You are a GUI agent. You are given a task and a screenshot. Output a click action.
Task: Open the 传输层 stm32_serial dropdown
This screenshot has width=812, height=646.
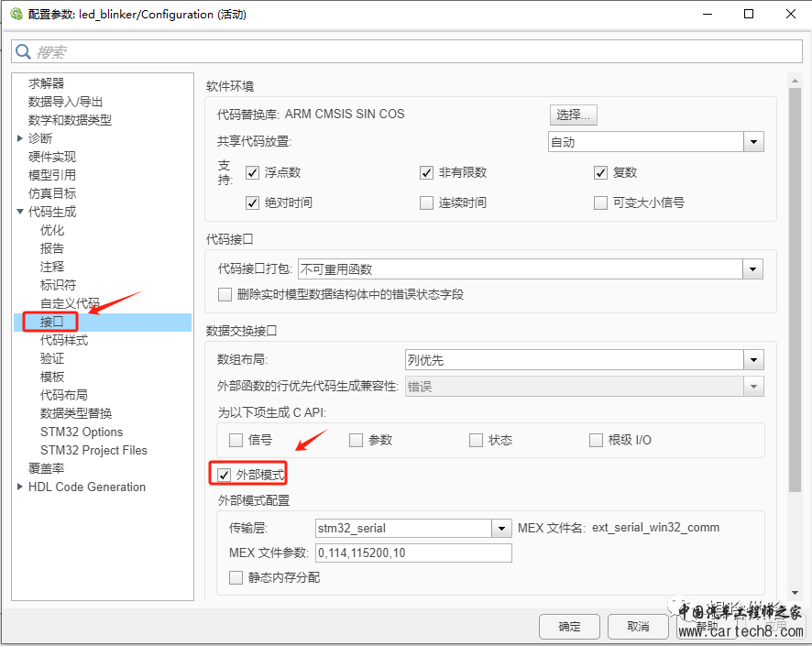click(413, 529)
